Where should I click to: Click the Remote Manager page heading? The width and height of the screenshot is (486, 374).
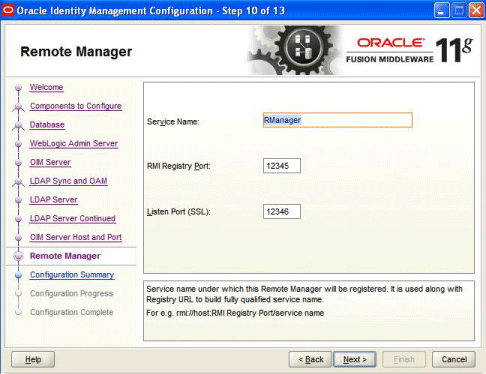(76, 52)
